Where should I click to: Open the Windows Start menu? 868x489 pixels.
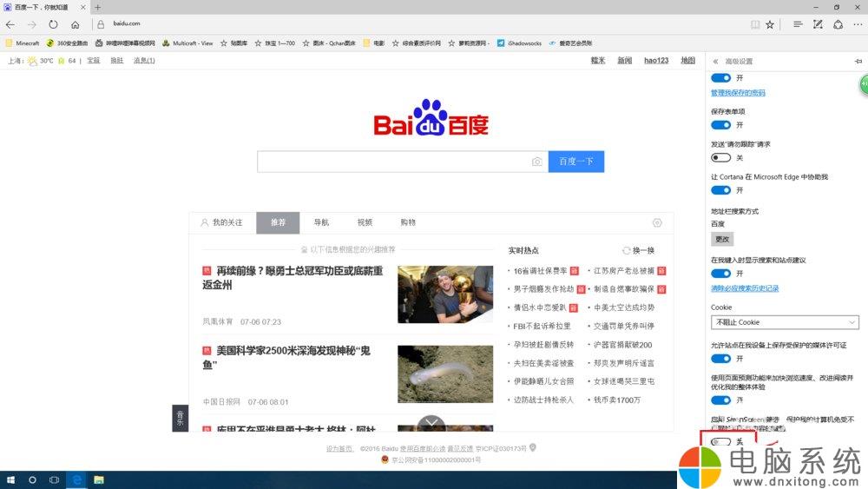(10, 479)
